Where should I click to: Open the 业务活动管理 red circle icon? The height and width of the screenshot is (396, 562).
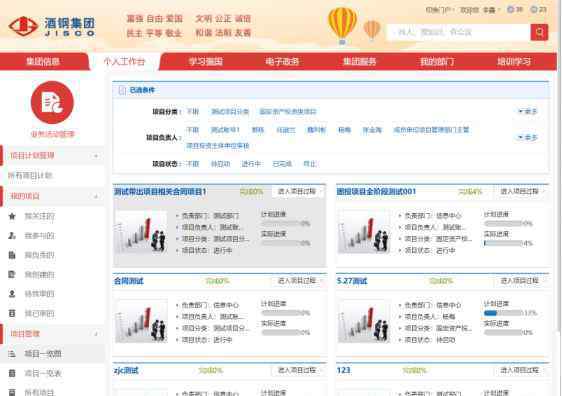(52, 102)
